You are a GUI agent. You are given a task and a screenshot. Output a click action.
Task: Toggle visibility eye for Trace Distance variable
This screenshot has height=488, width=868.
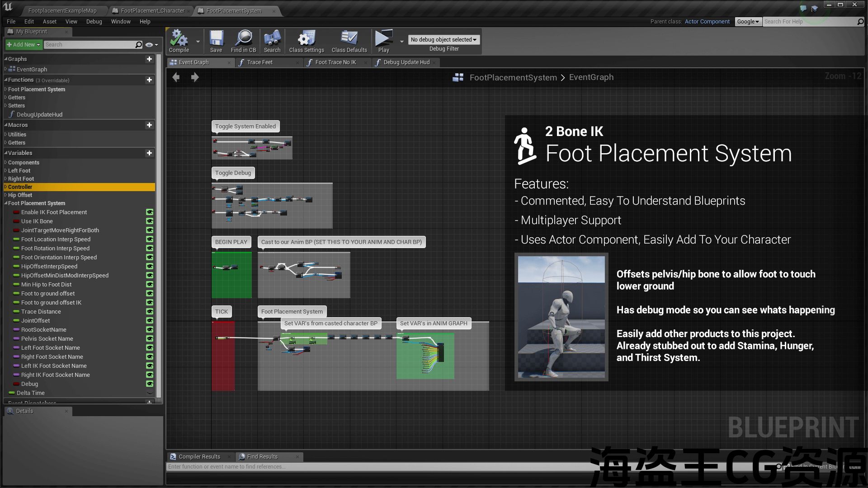150,312
